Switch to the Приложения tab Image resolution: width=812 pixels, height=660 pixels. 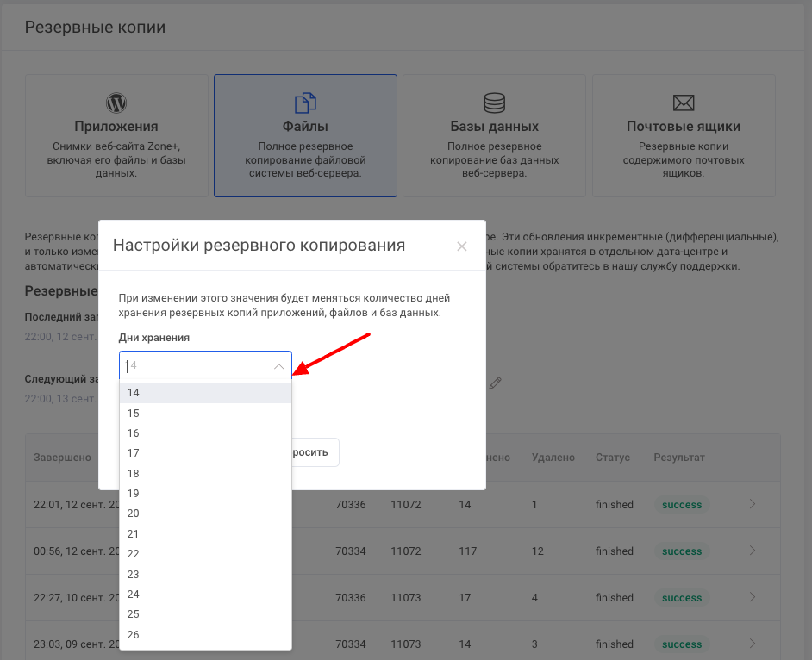point(116,136)
